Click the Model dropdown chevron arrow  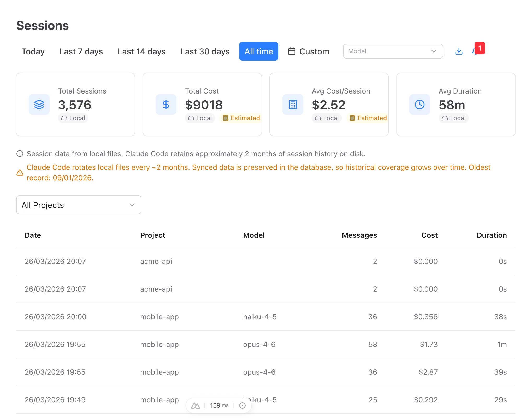click(x=434, y=51)
